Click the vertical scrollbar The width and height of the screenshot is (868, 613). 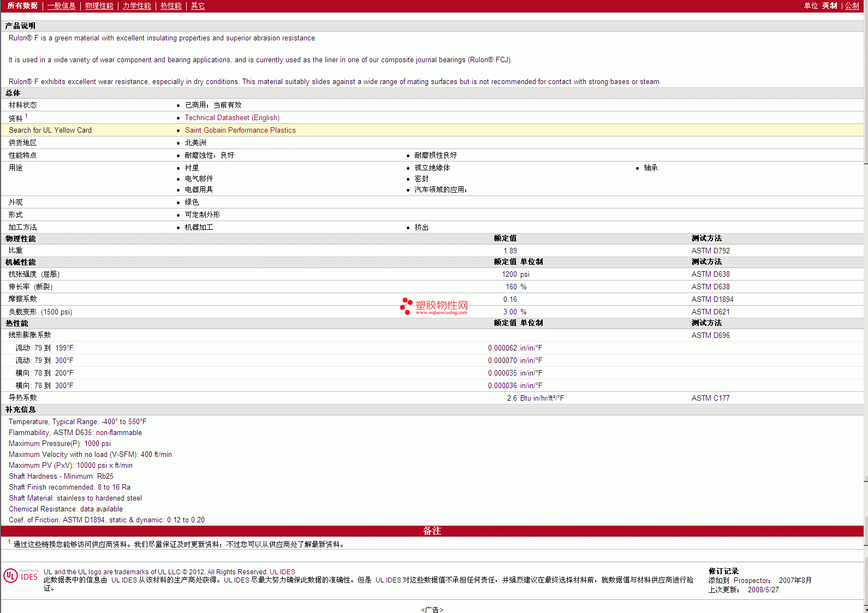pos(866,306)
